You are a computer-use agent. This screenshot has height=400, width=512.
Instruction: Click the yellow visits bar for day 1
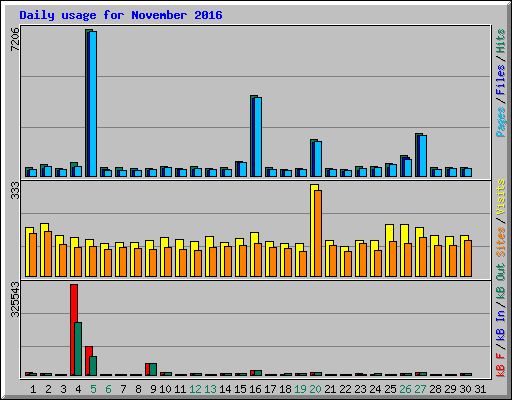[x=28, y=252]
